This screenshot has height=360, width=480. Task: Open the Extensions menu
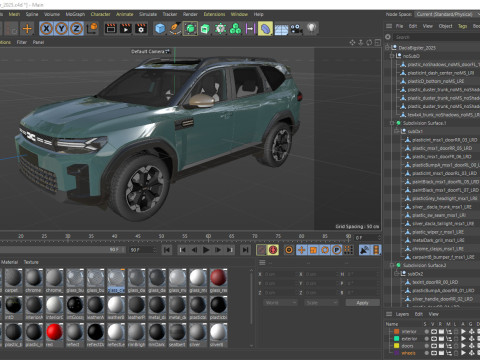(x=214, y=14)
